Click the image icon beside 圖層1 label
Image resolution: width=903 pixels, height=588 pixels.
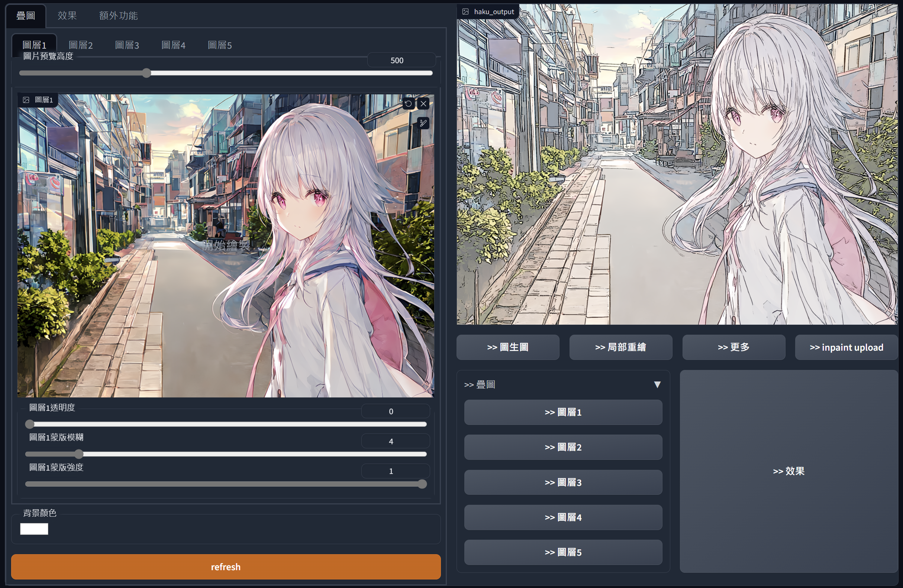(x=26, y=100)
